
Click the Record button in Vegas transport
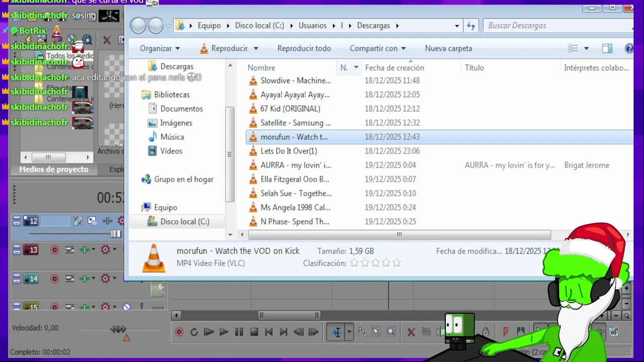click(x=179, y=332)
